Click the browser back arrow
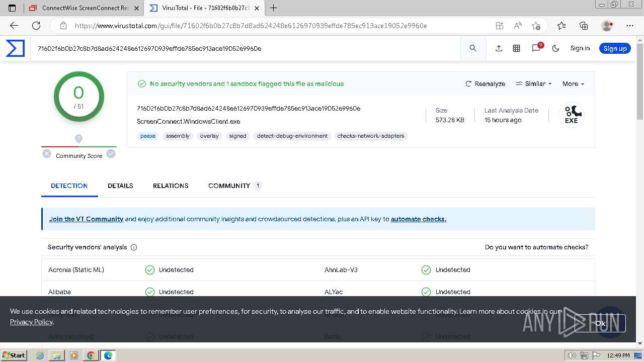Image resolution: width=644 pixels, height=362 pixels. (x=14, y=26)
